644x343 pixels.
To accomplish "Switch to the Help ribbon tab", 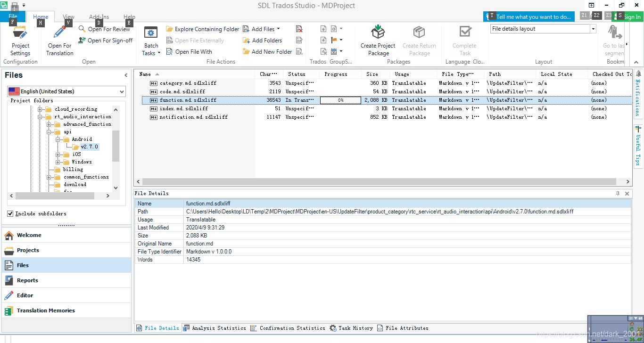I will pos(129,16).
